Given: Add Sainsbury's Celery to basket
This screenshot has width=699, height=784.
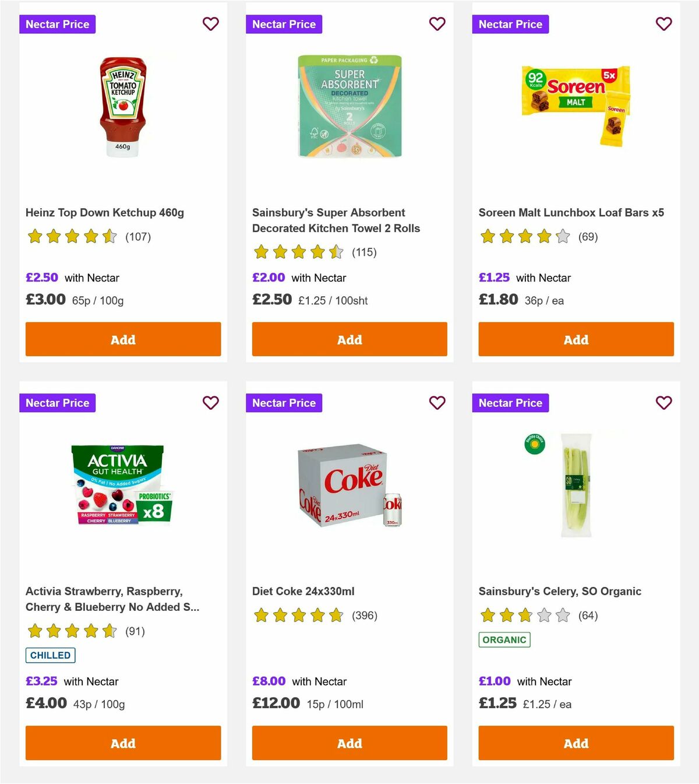Looking at the screenshot, I should point(576,743).
